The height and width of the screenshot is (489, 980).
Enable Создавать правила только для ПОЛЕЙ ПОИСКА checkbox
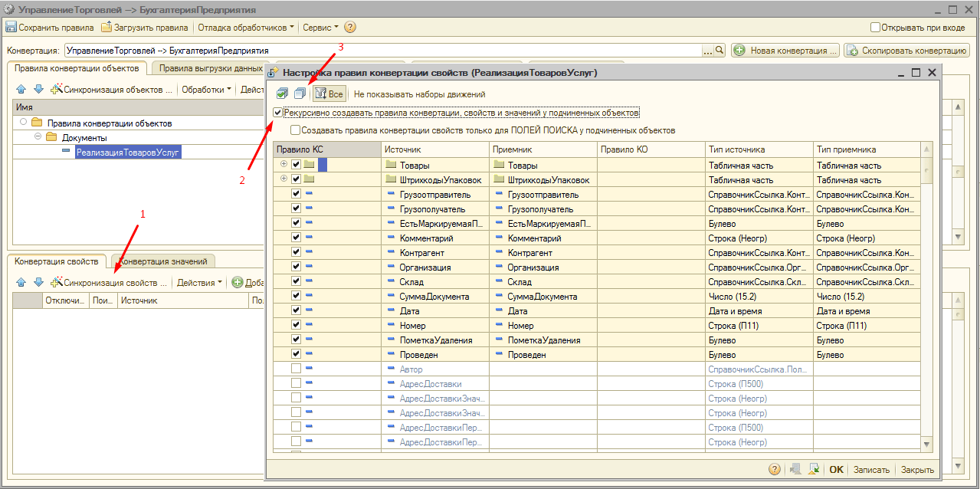(x=295, y=130)
